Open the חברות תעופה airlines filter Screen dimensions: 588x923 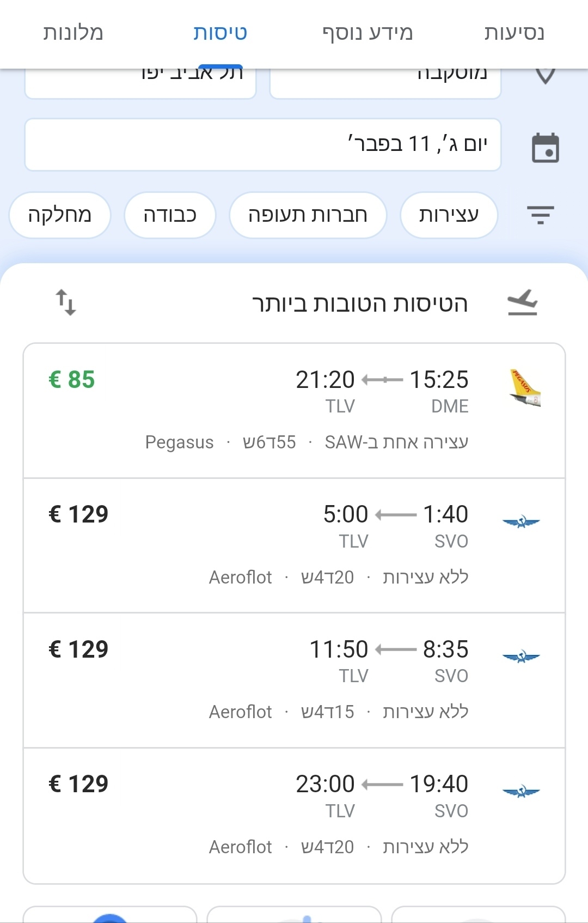(308, 215)
